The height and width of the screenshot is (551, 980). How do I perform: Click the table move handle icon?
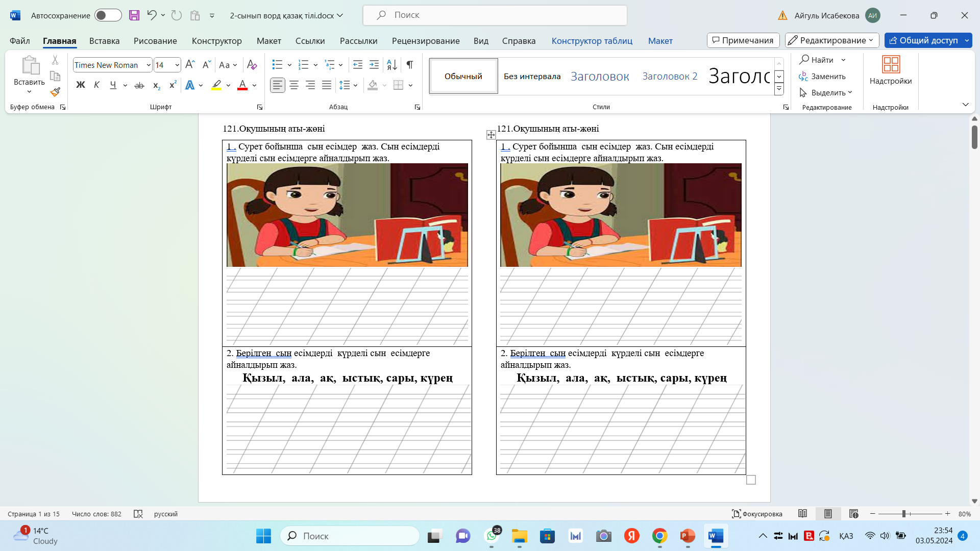(491, 135)
